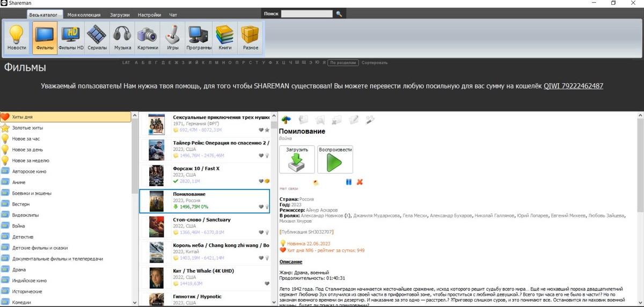Select Золотые хиты in the sidebar

pyautogui.click(x=65, y=128)
